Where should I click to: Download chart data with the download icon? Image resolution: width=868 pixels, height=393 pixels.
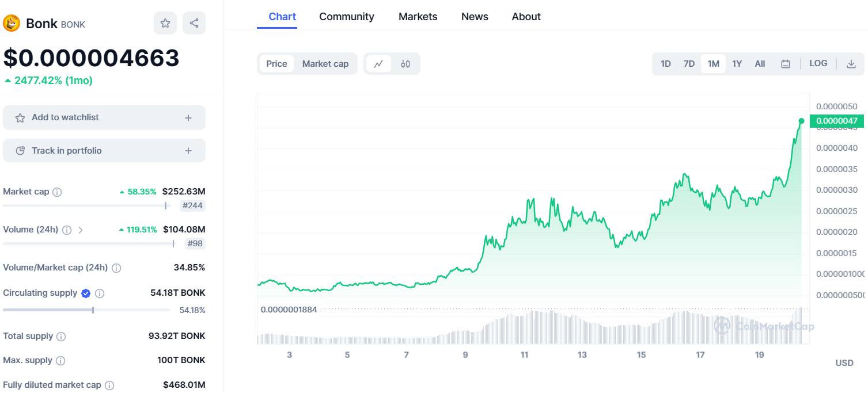click(x=851, y=64)
